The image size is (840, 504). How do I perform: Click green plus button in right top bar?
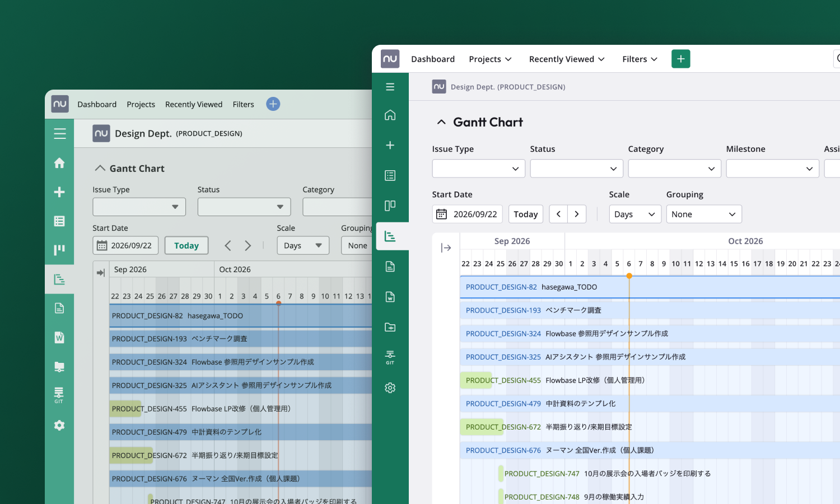pos(681,59)
